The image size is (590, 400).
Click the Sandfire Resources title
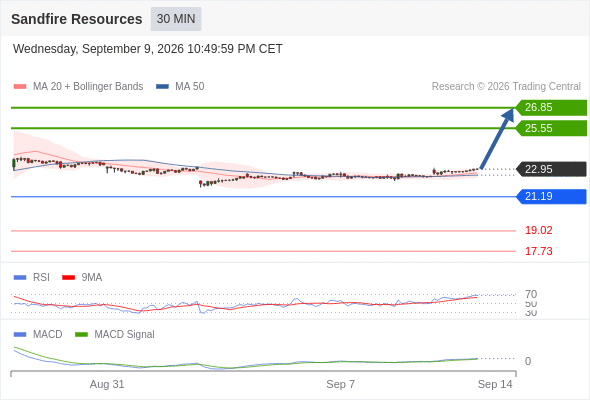click(x=77, y=19)
